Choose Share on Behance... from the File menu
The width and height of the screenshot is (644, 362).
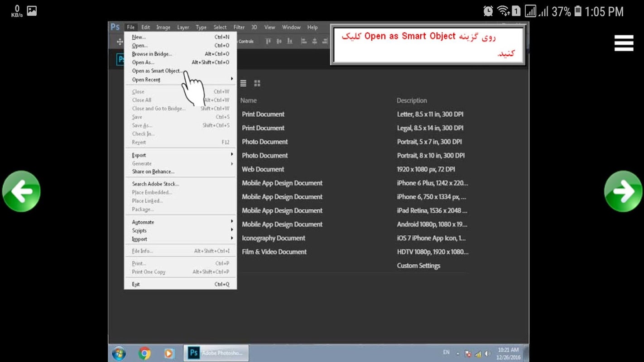(180, 171)
